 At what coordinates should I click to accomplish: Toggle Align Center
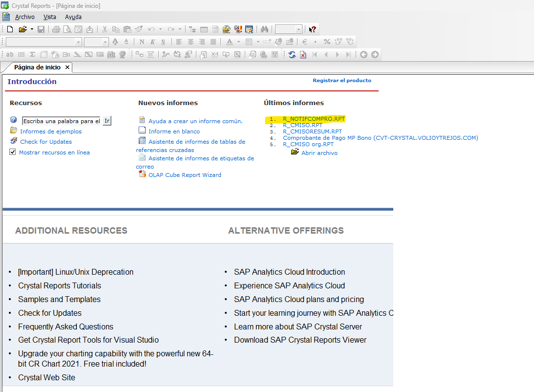tap(191, 42)
